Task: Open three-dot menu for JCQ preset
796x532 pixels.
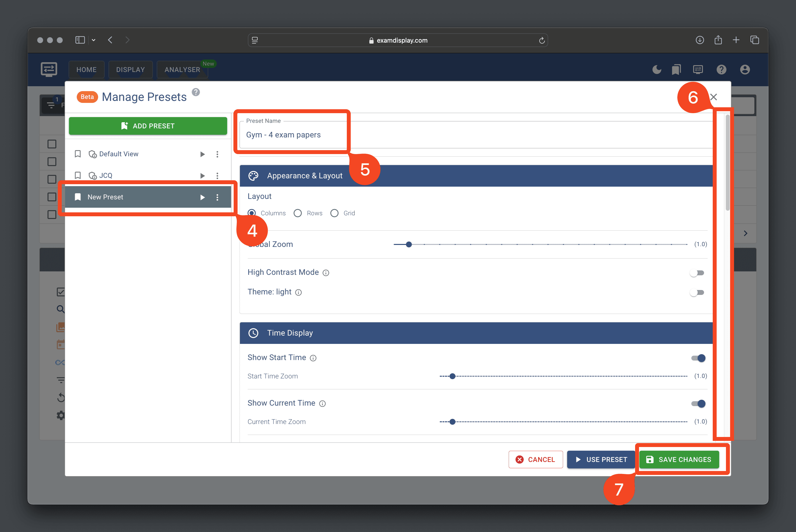Action: point(217,176)
